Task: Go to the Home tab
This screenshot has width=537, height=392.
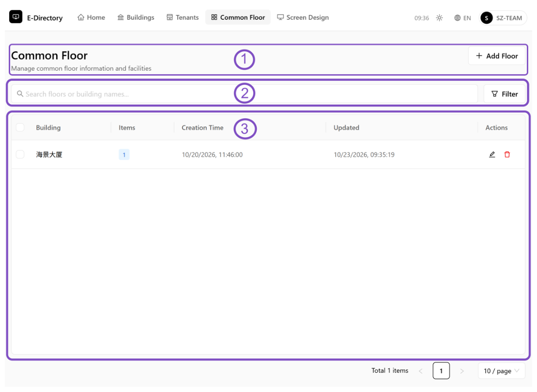Action: [91, 17]
